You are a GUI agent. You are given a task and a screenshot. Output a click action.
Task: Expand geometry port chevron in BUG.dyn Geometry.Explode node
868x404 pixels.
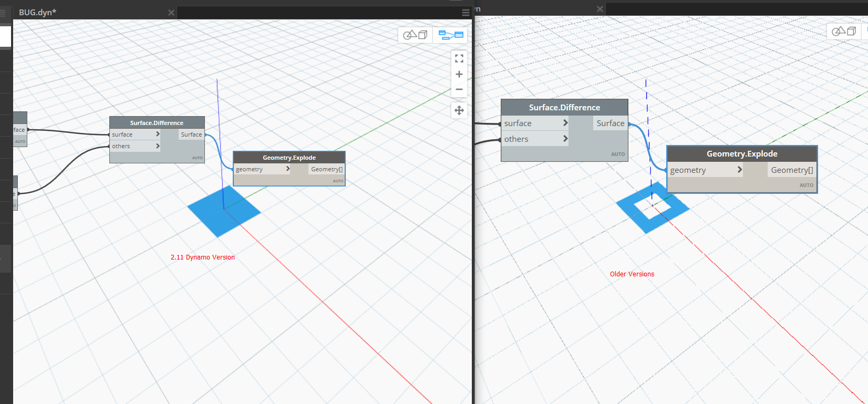click(287, 169)
